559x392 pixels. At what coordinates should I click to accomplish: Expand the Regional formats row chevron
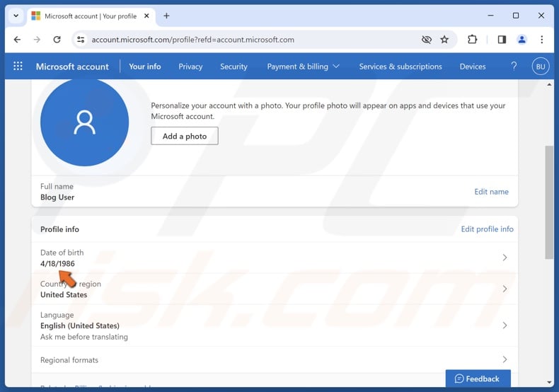coord(505,359)
